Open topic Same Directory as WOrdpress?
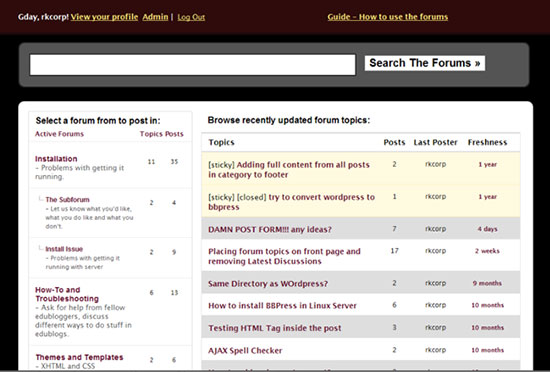This screenshot has height=372, width=550. click(268, 284)
